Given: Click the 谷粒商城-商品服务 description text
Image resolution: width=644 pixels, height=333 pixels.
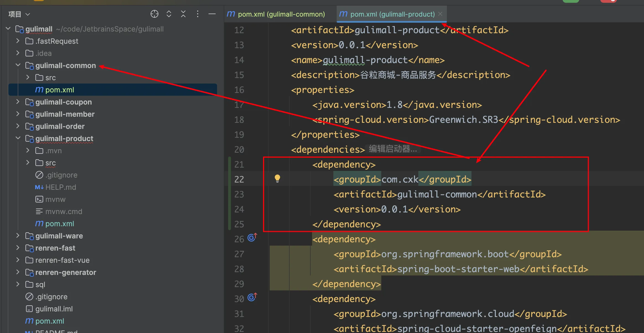Looking at the screenshot, I should point(398,75).
